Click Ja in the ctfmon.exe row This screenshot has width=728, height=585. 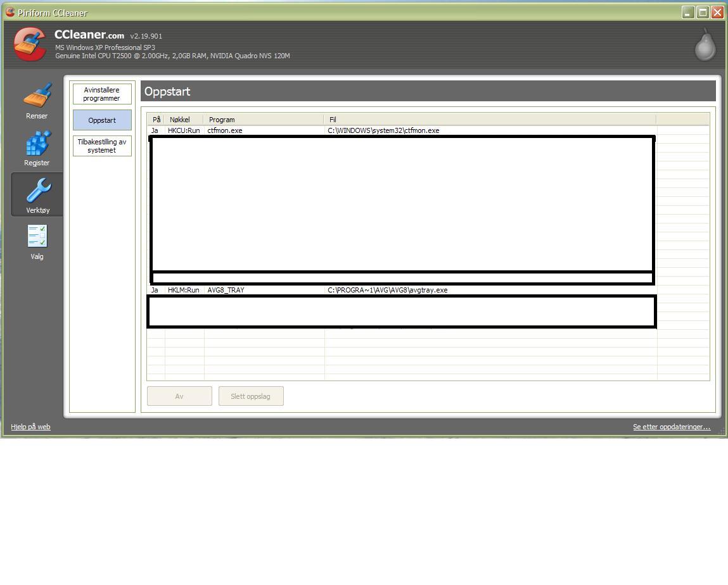pos(155,130)
